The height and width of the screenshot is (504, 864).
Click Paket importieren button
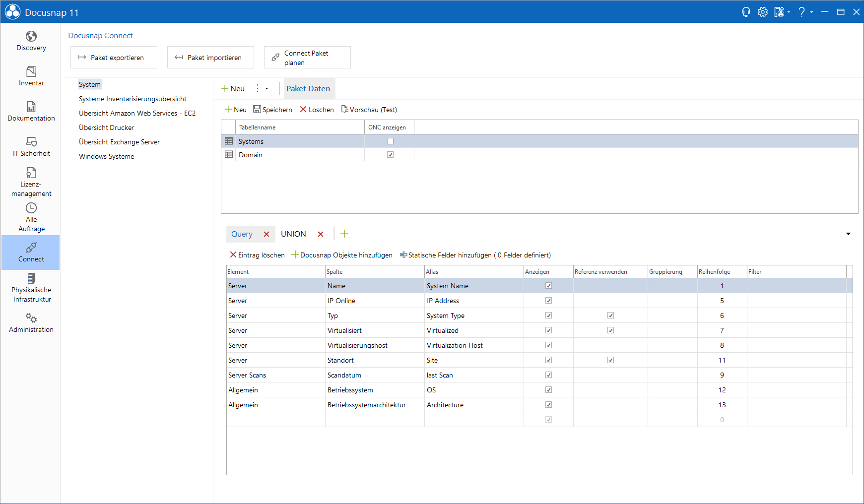210,58
